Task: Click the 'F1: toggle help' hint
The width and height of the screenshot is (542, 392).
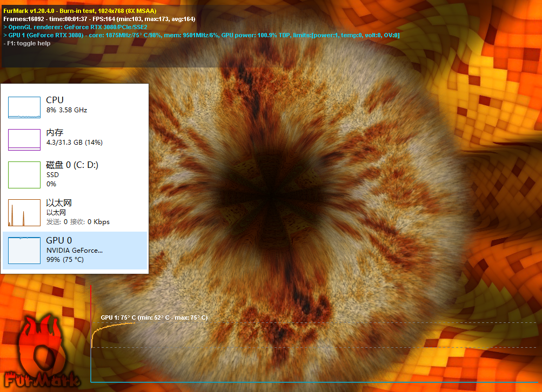Action: pos(27,43)
